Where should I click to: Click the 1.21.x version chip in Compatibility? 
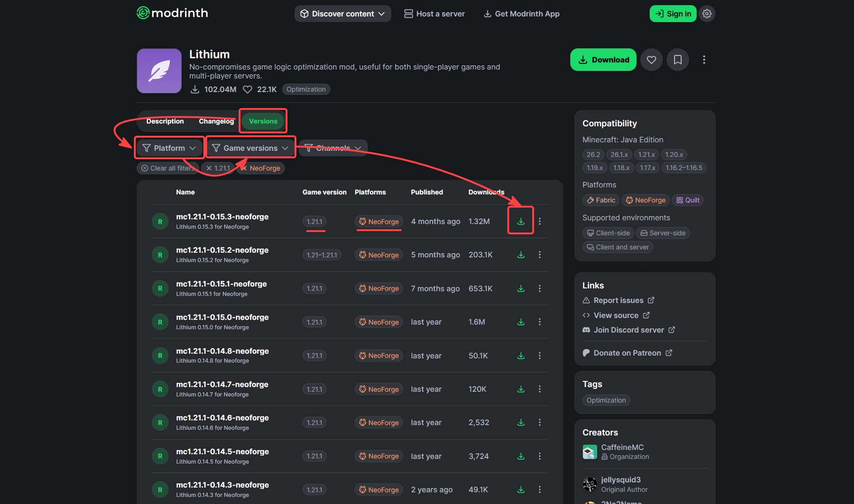[646, 155]
